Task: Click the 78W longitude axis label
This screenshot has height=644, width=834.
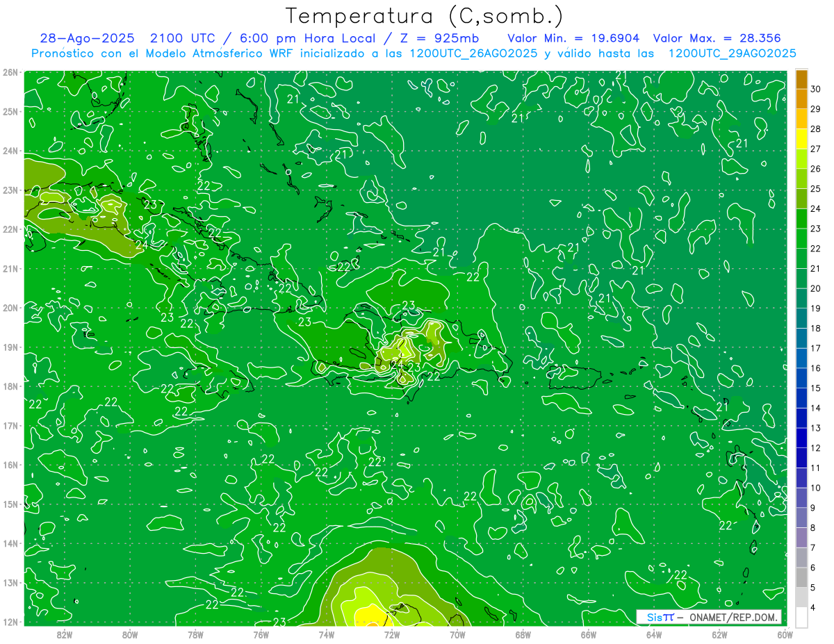Action: point(195,634)
